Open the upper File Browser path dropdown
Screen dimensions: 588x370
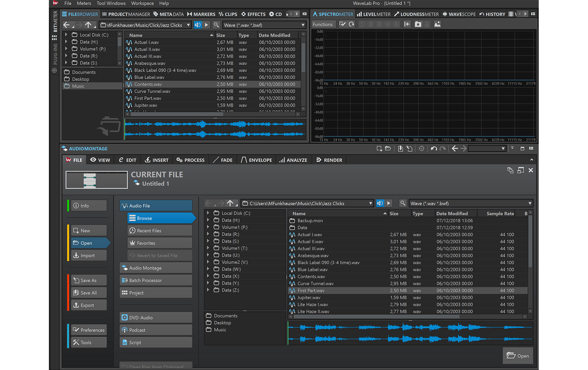pos(189,25)
